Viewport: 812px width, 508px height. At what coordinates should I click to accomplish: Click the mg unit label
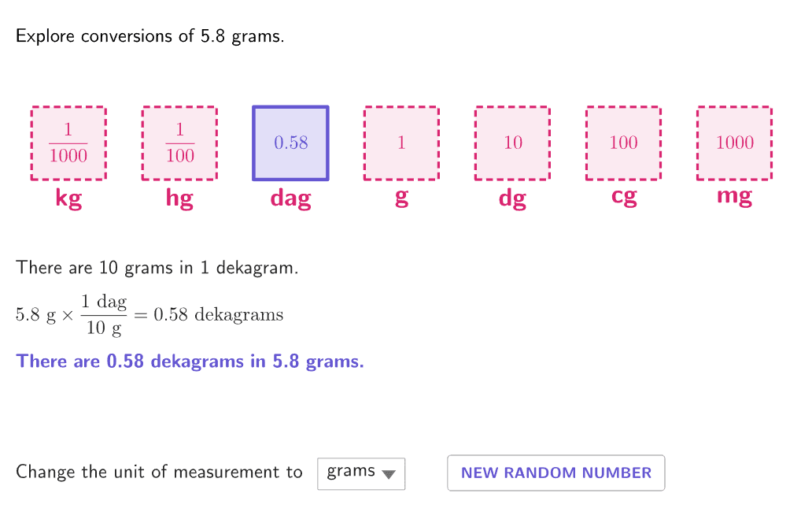pos(734,195)
